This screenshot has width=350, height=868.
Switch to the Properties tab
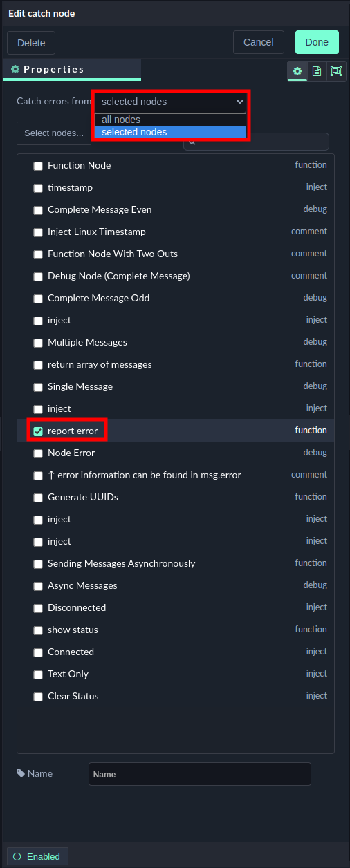click(x=71, y=70)
